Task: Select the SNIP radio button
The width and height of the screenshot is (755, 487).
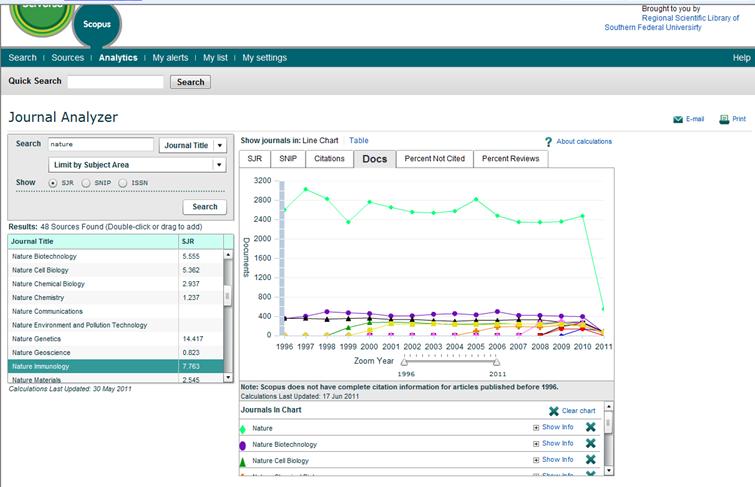Action: pyautogui.click(x=86, y=183)
